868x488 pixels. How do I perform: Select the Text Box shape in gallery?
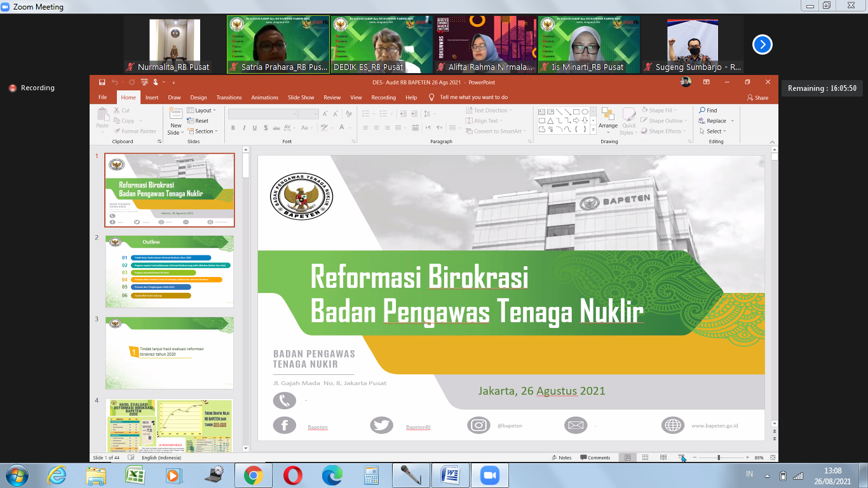(542, 111)
